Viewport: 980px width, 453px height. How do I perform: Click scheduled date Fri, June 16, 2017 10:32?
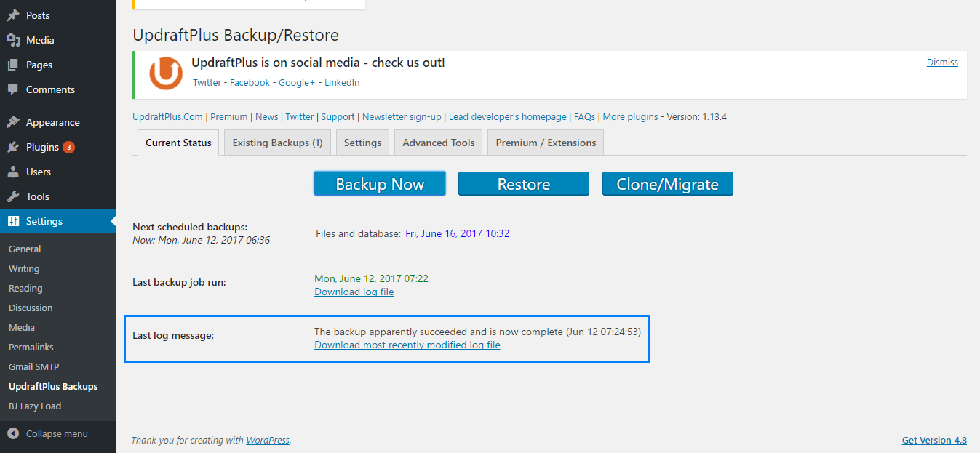point(457,233)
